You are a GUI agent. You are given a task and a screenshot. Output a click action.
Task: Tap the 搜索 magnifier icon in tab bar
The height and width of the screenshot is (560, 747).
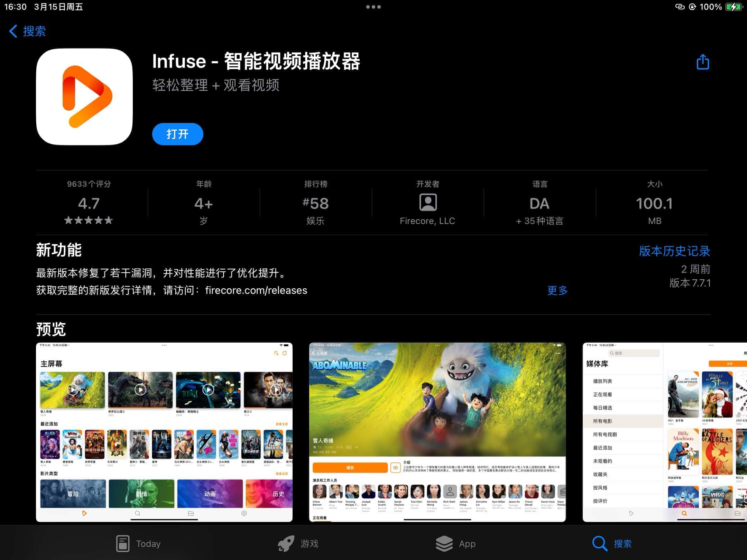[599, 543]
